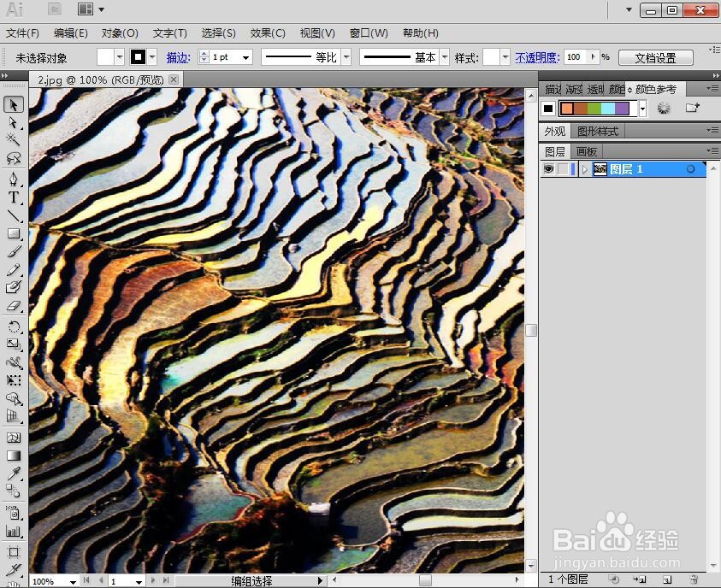Open the 样式 style dropdown
Image resolution: width=721 pixels, height=588 pixels.
(505, 57)
